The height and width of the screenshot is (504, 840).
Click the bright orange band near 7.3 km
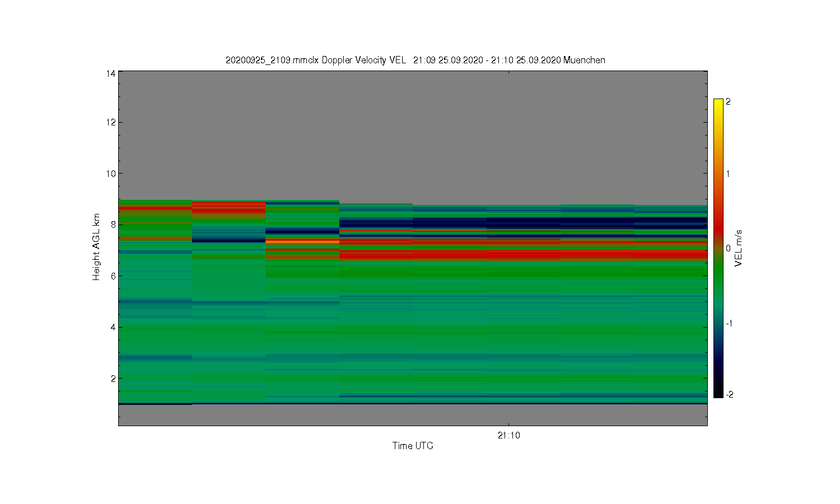pos(302,242)
